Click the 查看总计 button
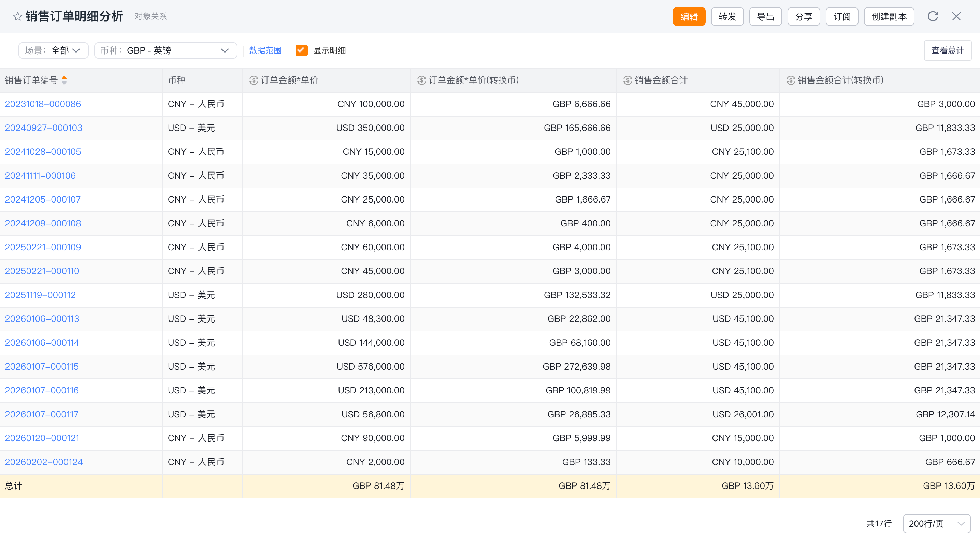Image resolution: width=980 pixels, height=538 pixels. click(948, 50)
